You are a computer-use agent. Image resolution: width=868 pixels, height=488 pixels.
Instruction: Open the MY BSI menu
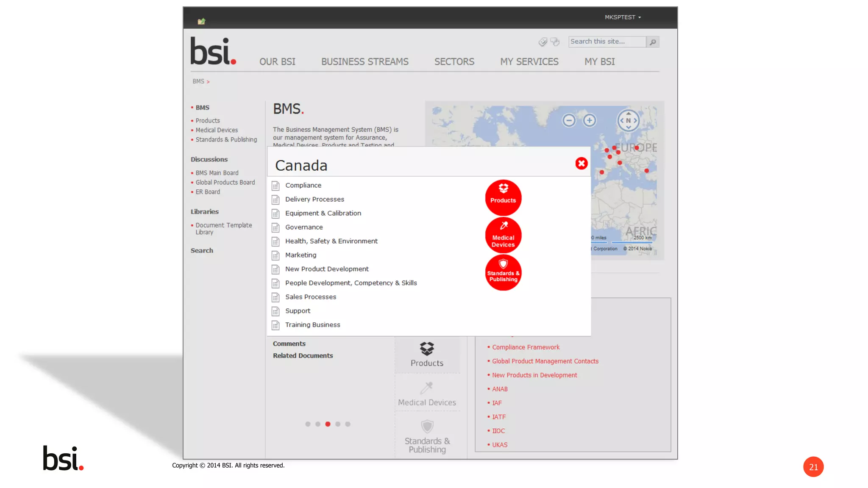pyautogui.click(x=600, y=62)
